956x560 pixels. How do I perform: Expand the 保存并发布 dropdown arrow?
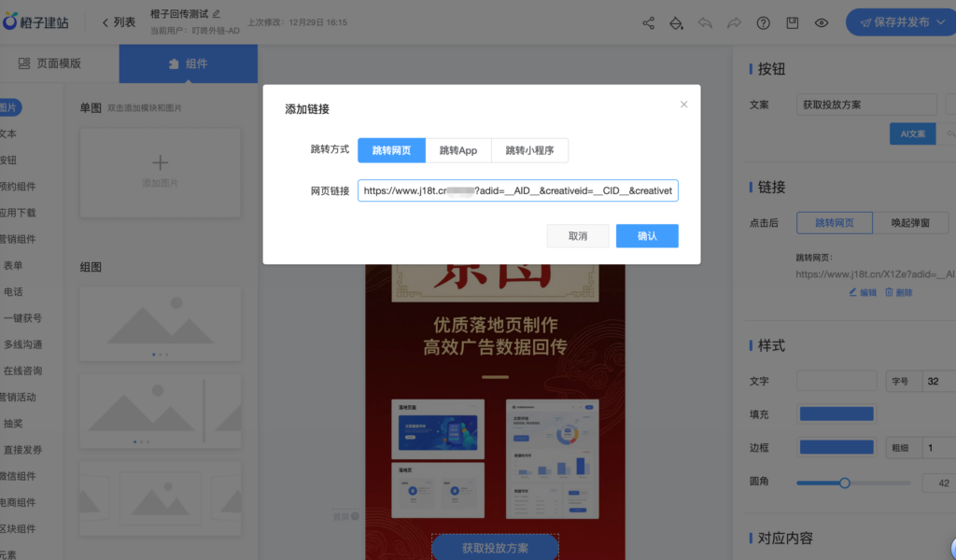(936, 23)
